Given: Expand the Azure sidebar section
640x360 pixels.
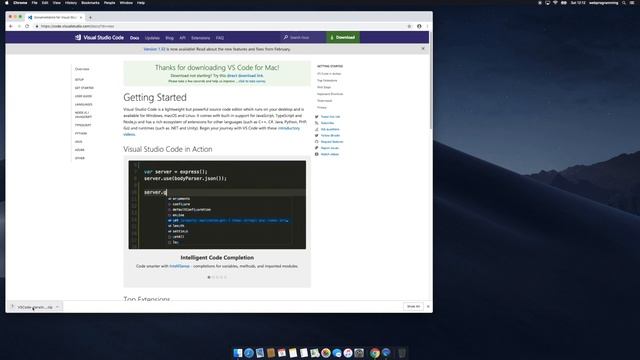Looking at the screenshot, I should (x=80, y=150).
